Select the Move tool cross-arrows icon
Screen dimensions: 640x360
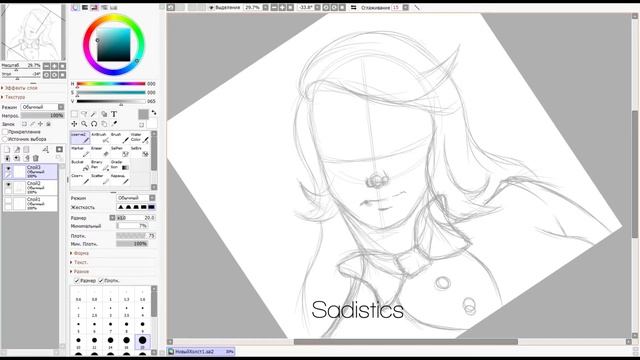click(x=74, y=124)
